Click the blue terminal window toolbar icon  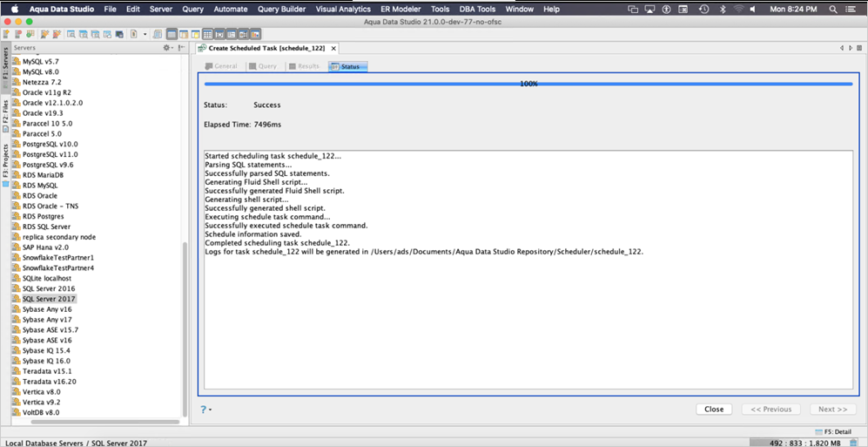coord(119,34)
